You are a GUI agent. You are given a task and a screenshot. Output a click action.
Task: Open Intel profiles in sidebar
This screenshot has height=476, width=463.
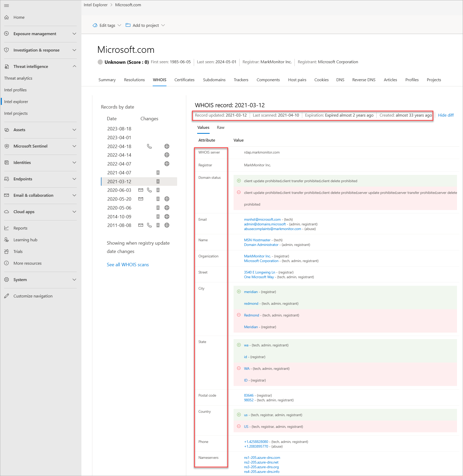coord(15,90)
